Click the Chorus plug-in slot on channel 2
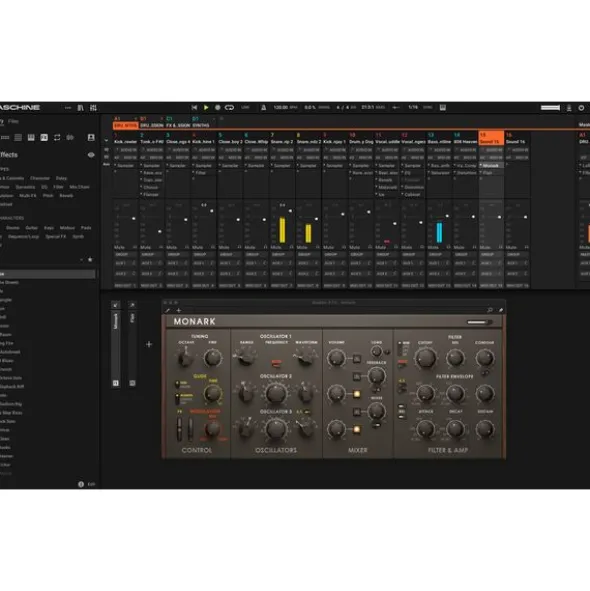This screenshot has height=591, width=590. [152, 187]
